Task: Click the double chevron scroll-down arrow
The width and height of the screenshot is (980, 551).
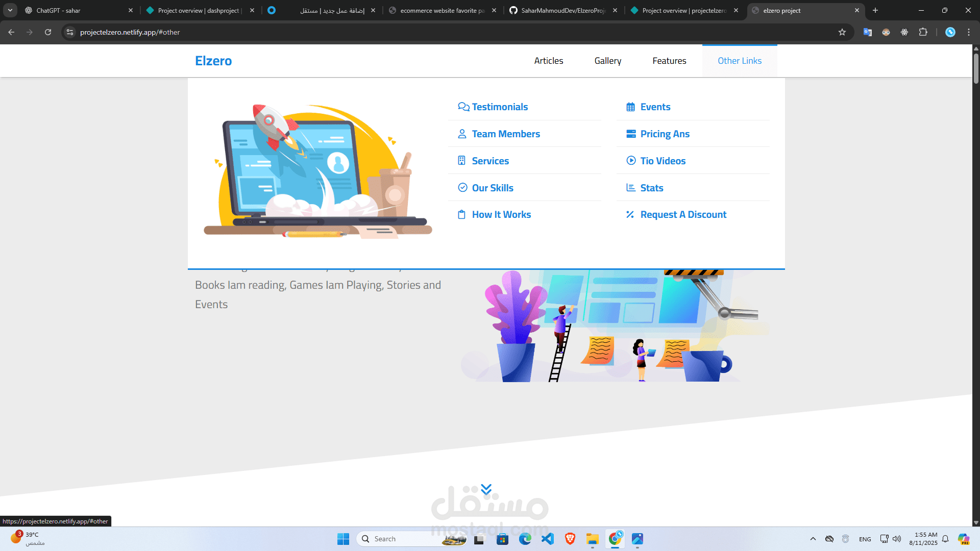Action: tap(486, 489)
